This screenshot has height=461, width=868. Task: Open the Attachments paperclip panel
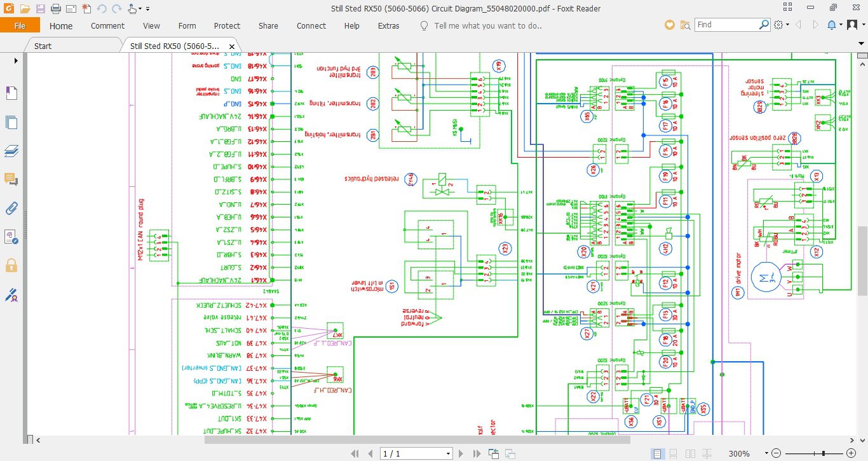(11, 208)
